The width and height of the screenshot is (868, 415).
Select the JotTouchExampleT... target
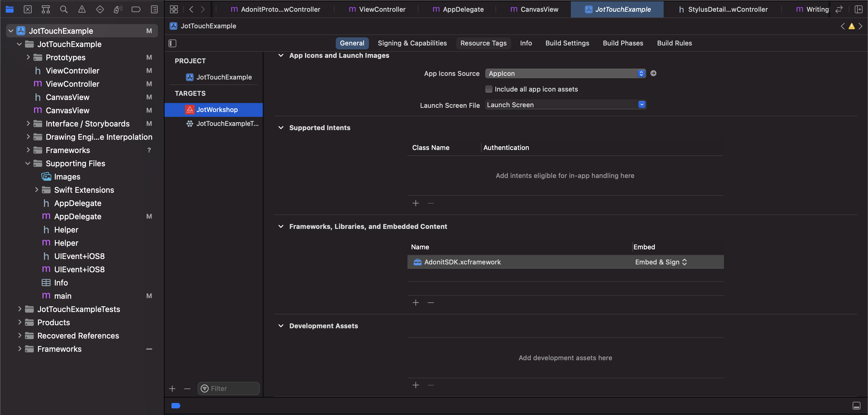(x=214, y=123)
